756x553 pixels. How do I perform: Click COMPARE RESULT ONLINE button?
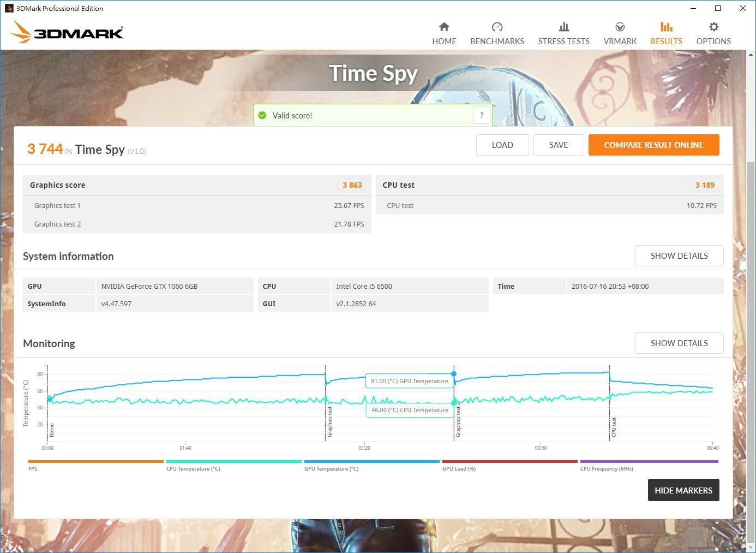[653, 145]
